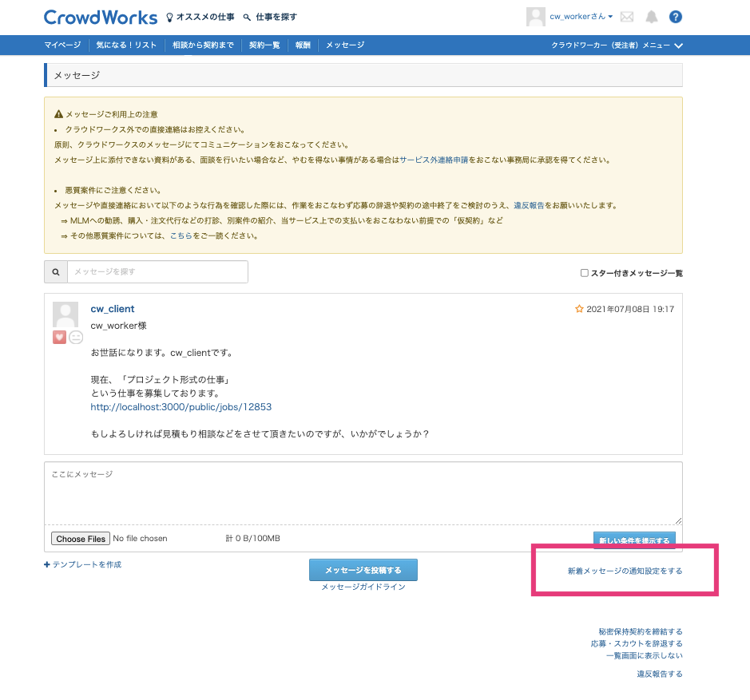Click the blue help question mark icon
750x700 pixels.
click(676, 17)
